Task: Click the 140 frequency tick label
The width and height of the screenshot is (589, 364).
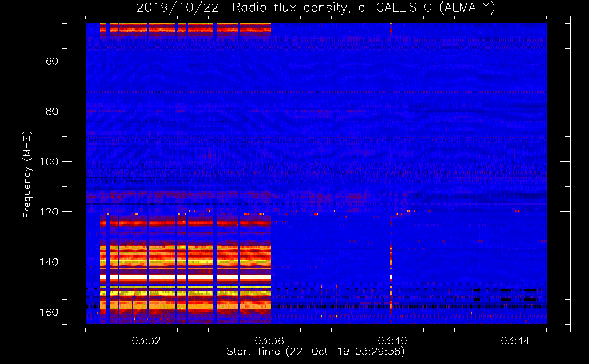Action: click(49, 262)
